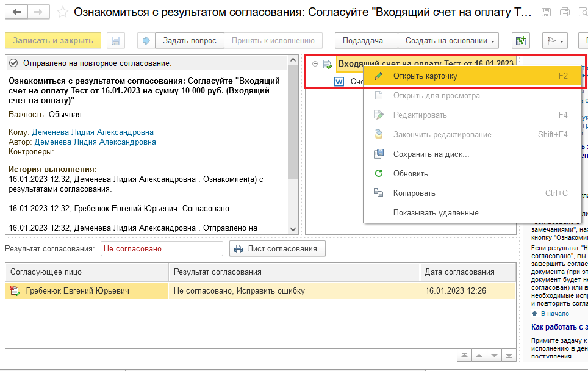Click the description pane vertical scrollbar
Screen dimensions: 588x371
coord(293,140)
